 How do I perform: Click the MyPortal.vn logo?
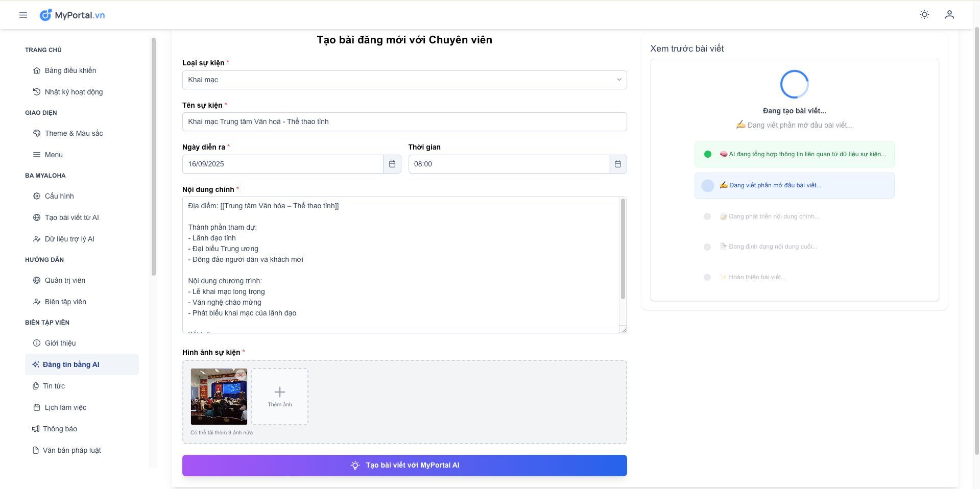click(73, 15)
